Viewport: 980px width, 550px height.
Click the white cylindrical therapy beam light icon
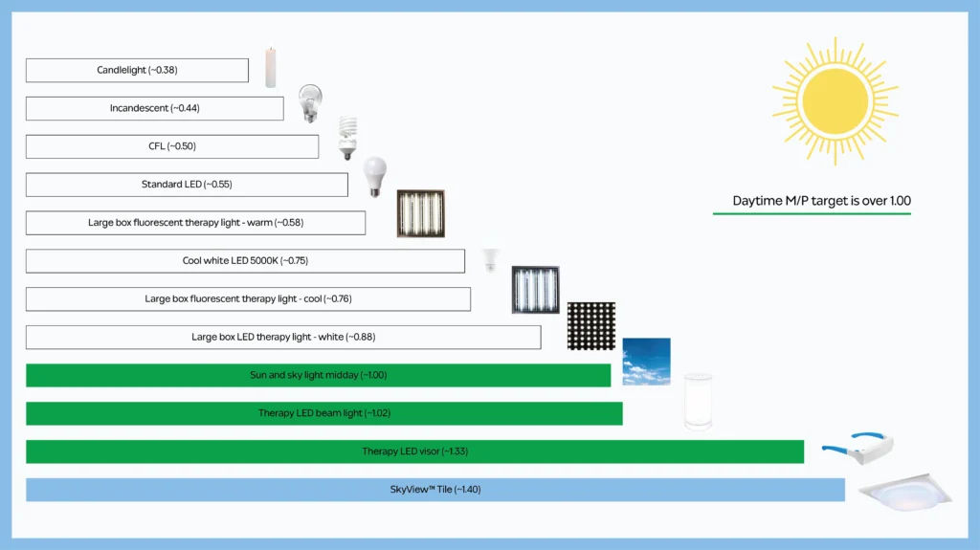pyautogui.click(x=698, y=401)
